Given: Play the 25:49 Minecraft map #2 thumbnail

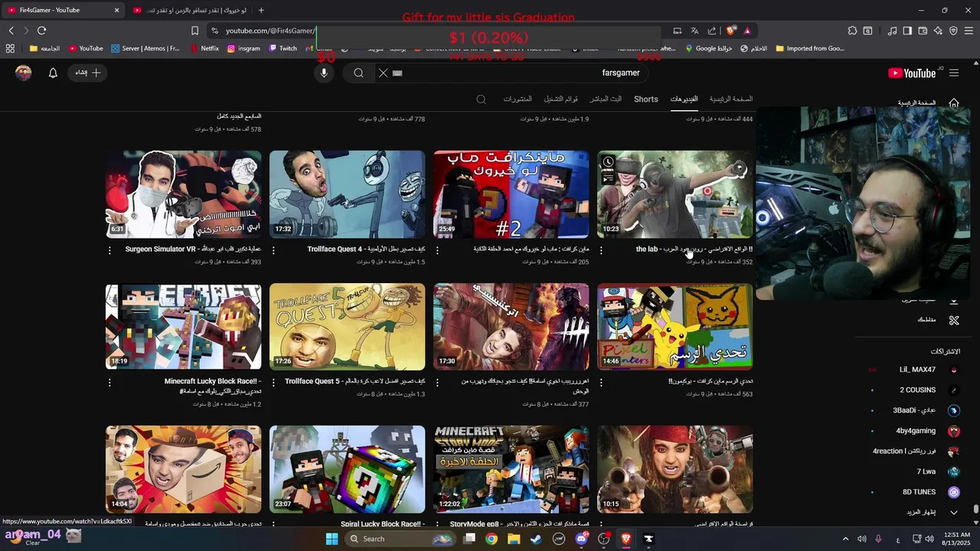Looking at the screenshot, I should click(511, 194).
